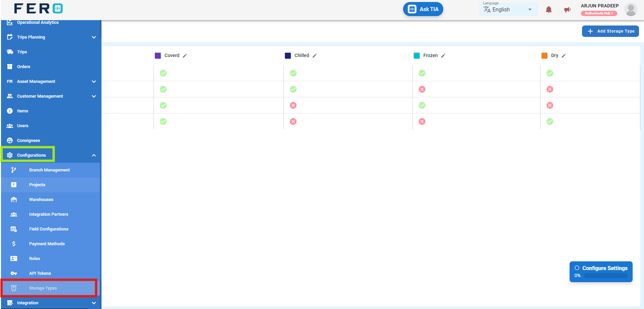The height and width of the screenshot is (309, 644).
Task: Expand the Trips Planning chevron
Action: [x=94, y=37]
